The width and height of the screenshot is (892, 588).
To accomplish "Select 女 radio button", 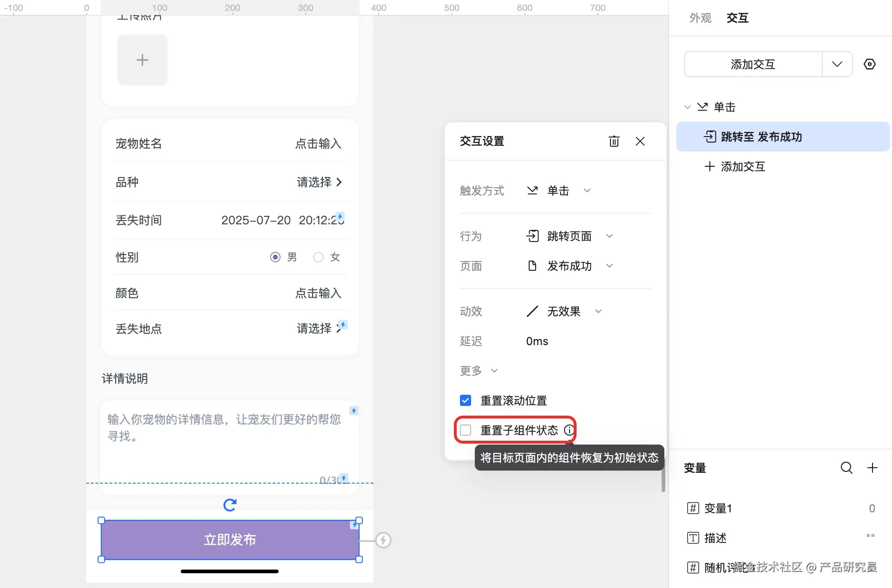I will 318,257.
